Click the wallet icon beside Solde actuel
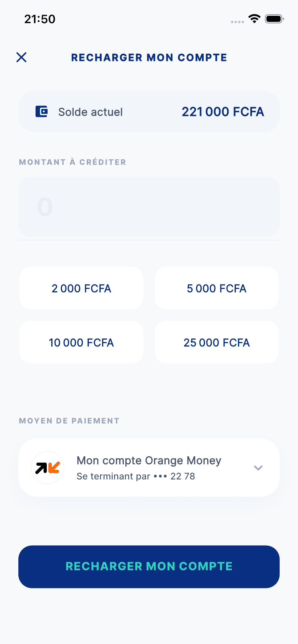The width and height of the screenshot is (298, 644). [42, 111]
